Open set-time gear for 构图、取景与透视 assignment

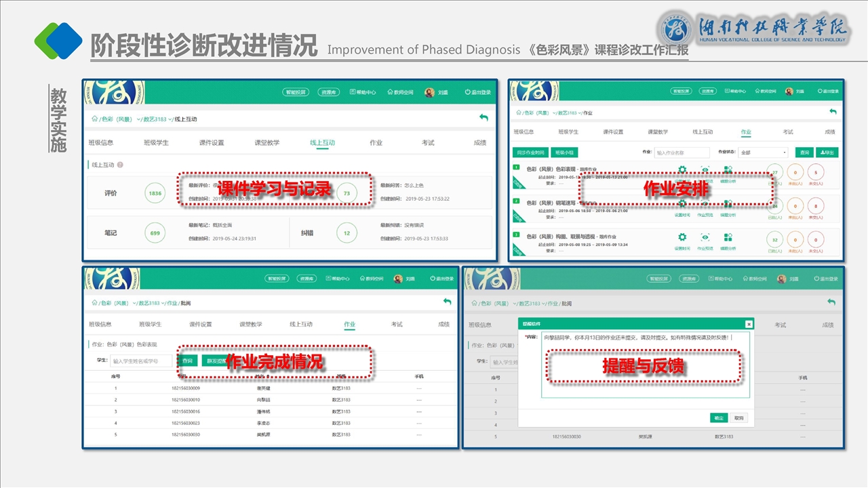[682, 237]
